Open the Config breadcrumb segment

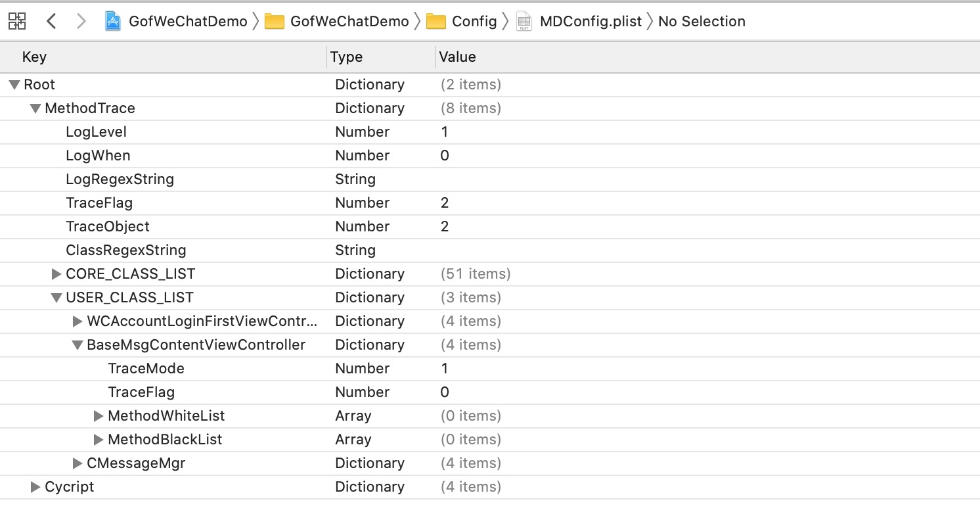coord(474,21)
